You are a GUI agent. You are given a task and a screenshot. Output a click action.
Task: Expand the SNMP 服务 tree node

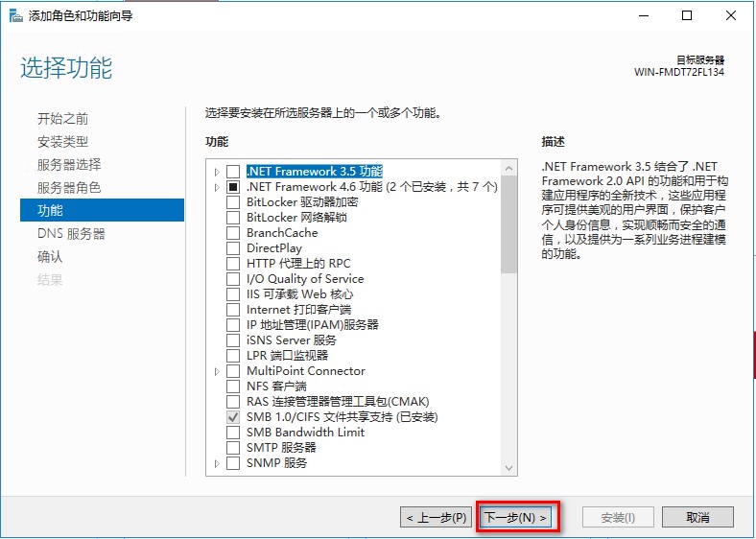(217, 463)
